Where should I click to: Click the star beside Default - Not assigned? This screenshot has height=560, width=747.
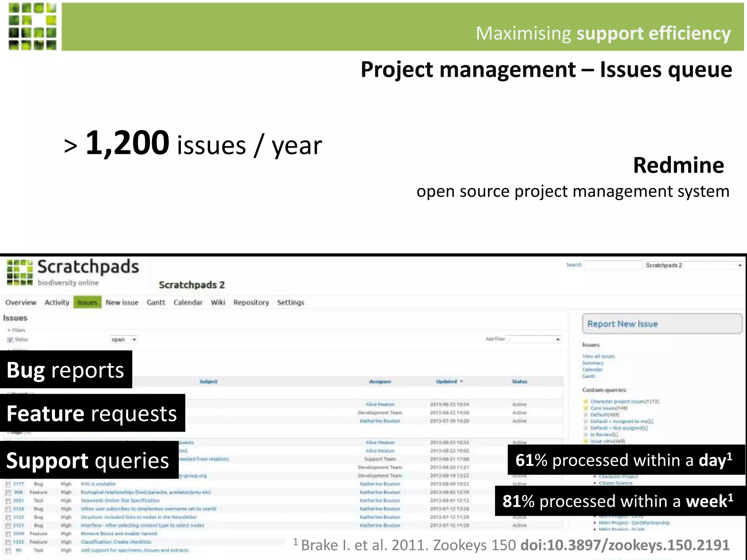(x=586, y=428)
